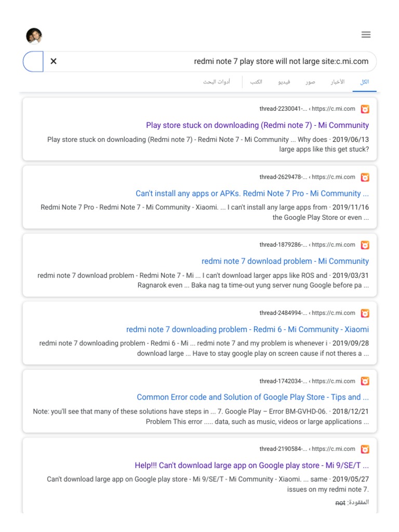399x532 pixels.
Task: Open the الكتب (Books) tab
Action: [x=256, y=82]
